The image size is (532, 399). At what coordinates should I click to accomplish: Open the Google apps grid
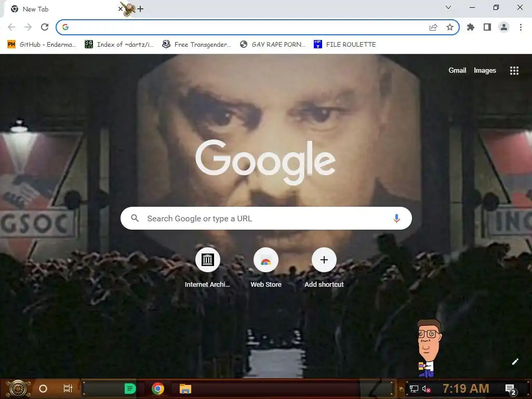coord(514,71)
